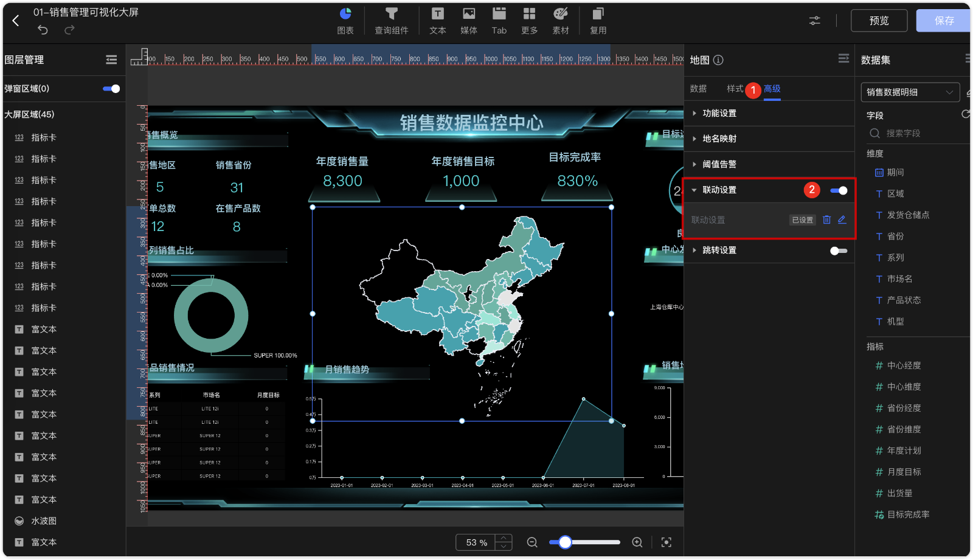Click the 保存 save button

click(x=943, y=21)
